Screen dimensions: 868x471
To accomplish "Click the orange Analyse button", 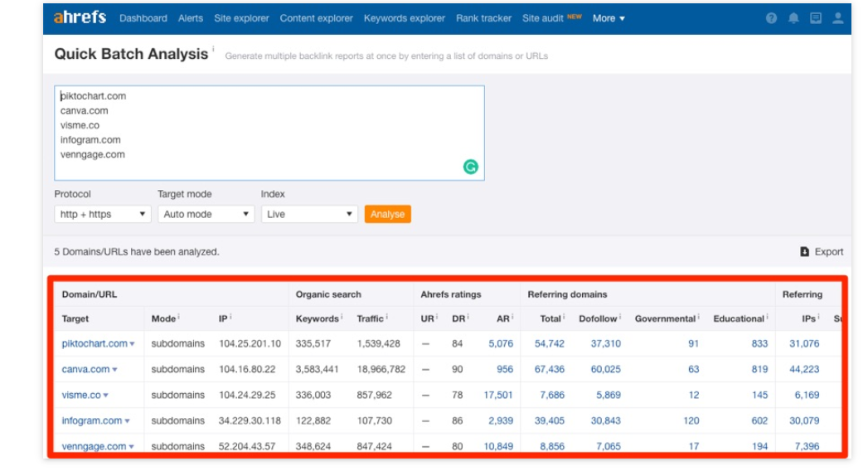I will point(387,214).
